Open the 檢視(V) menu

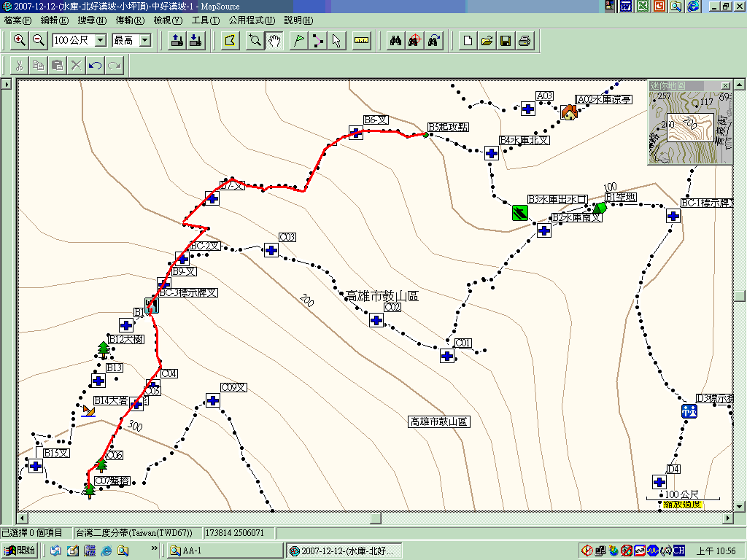tap(168, 20)
